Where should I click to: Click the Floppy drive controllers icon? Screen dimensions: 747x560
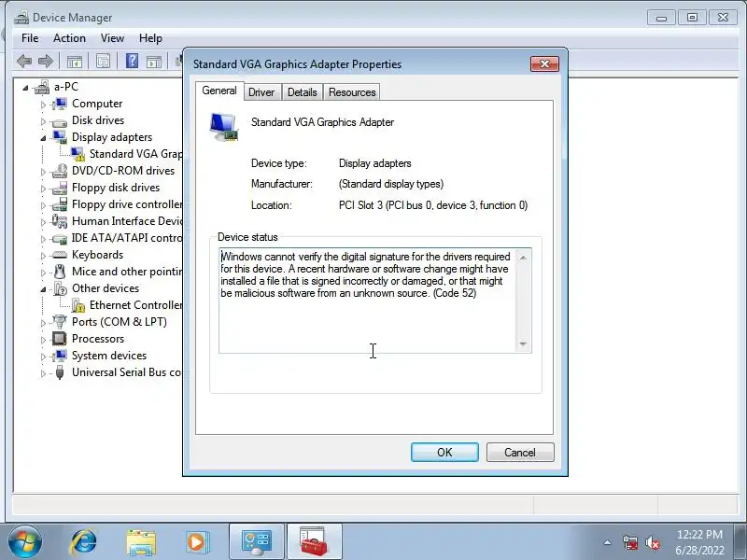60,204
